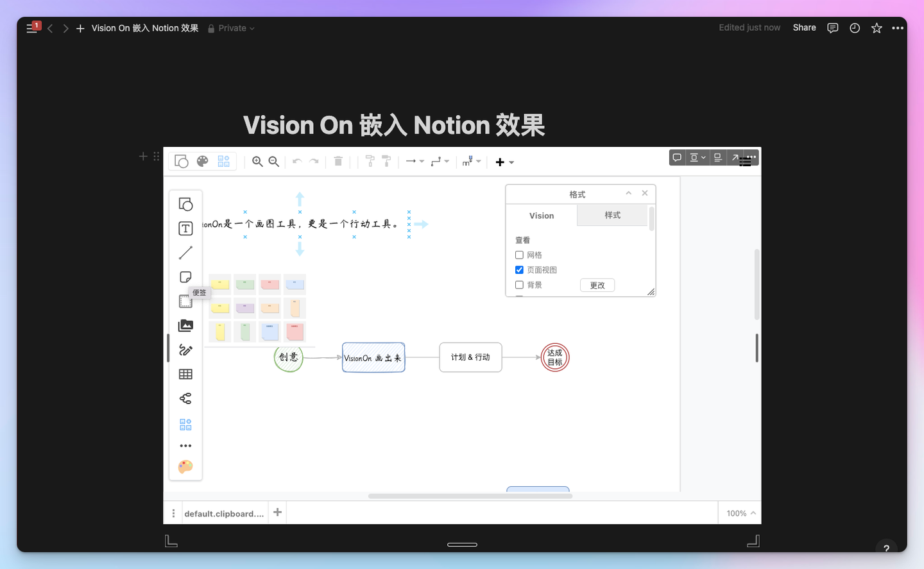Open the color palette icon at sidebar bottom
Viewport: 924px width, 569px height.
[185, 466]
